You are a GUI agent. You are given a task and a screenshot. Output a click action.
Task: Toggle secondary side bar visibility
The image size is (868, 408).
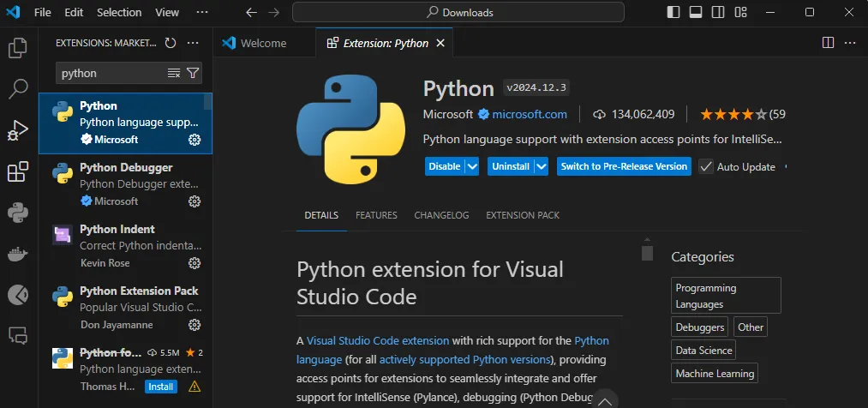[x=718, y=12]
